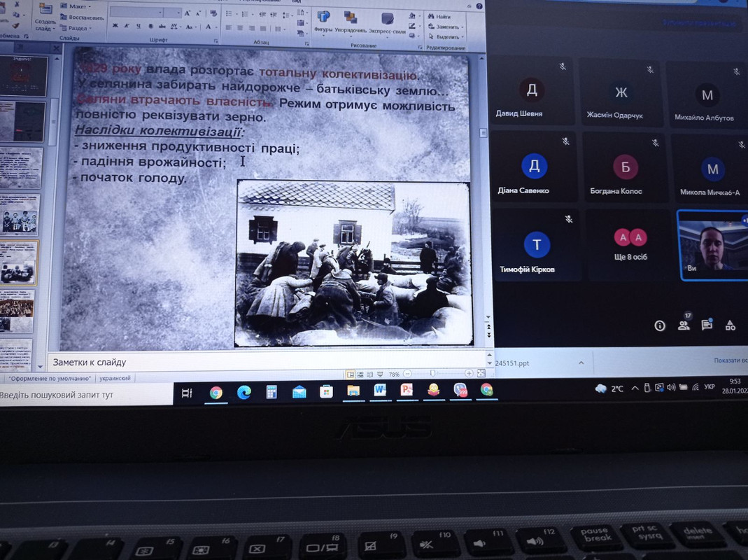Open the Заменить replace dropdown
Image resolution: width=748 pixels, height=560 pixels.
coord(445,27)
